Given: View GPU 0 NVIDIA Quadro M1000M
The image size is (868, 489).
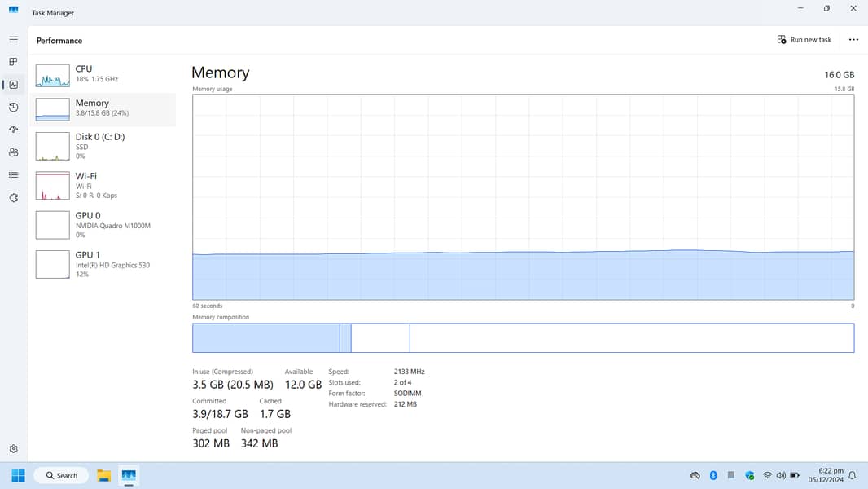Looking at the screenshot, I should tap(104, 224).
